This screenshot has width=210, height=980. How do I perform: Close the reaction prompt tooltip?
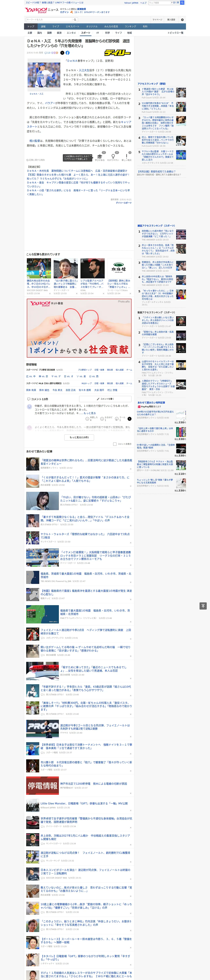pos(91,156)
